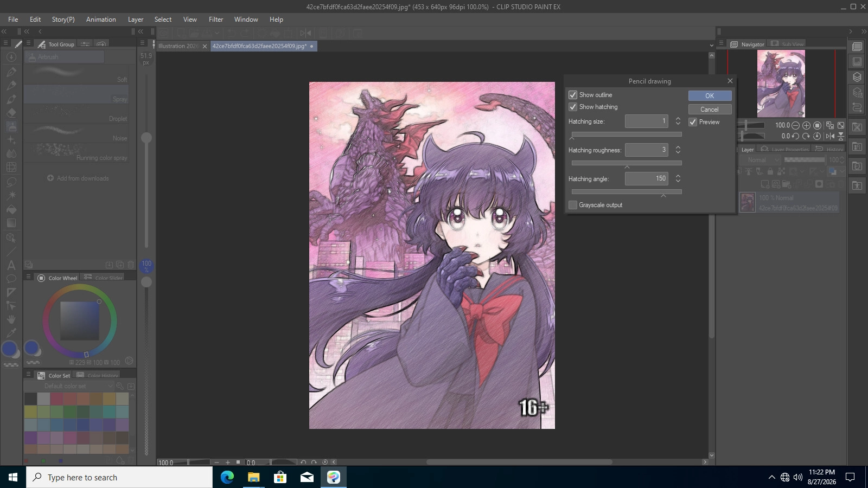Select the Fill bucket tool

11,209
